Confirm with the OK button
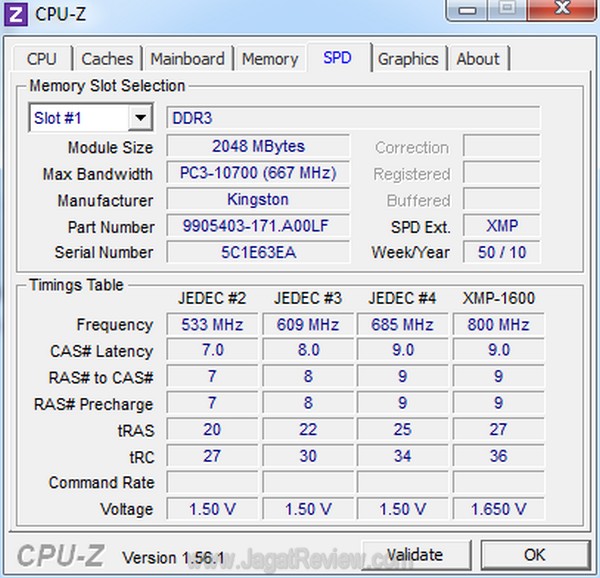Screen dimensions: 600x578 tap(535, 554)
